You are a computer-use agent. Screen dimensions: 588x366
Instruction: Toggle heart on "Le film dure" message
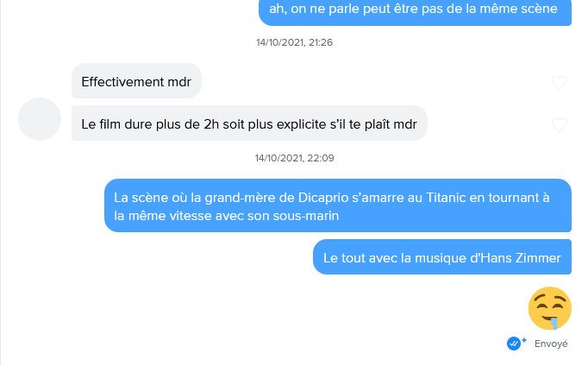coord(560,124)
